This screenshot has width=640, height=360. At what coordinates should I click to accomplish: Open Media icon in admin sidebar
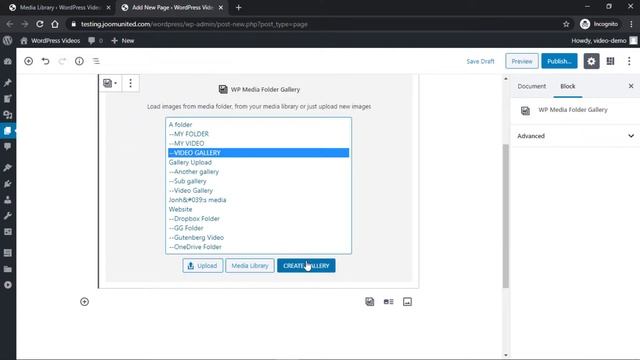[x=8, y=99]
